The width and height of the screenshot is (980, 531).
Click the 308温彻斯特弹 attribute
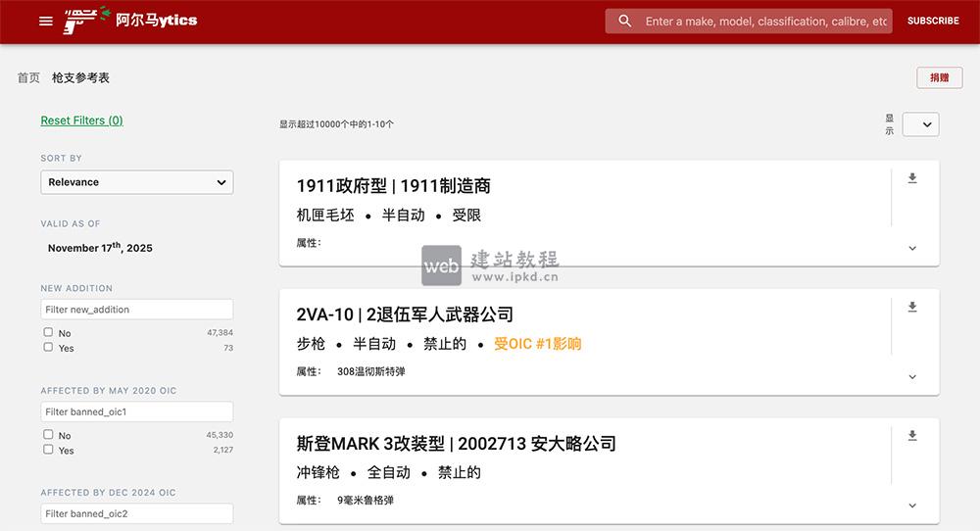tap(371, 371)
